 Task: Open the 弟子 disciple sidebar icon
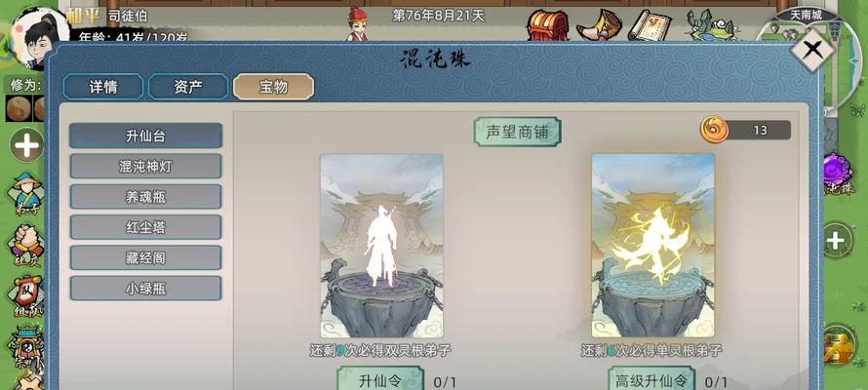(25, 195)
